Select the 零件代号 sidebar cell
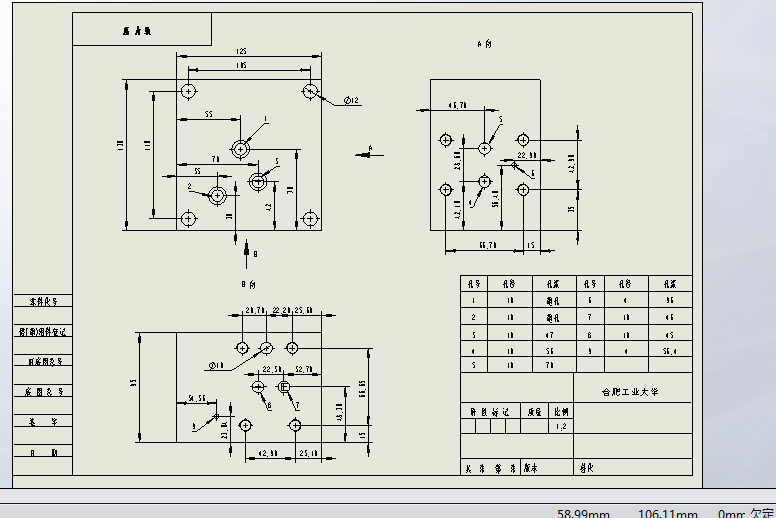776x518 pixels. tap(43, 301)
